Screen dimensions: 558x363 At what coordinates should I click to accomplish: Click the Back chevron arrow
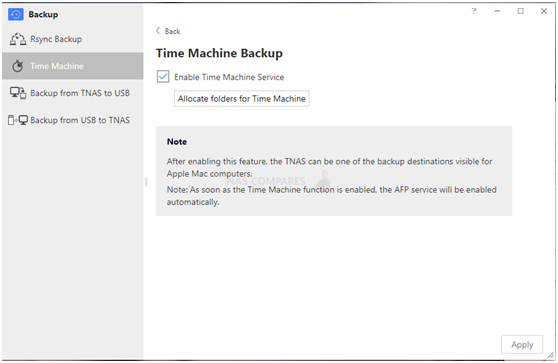(x=158, y=31)
